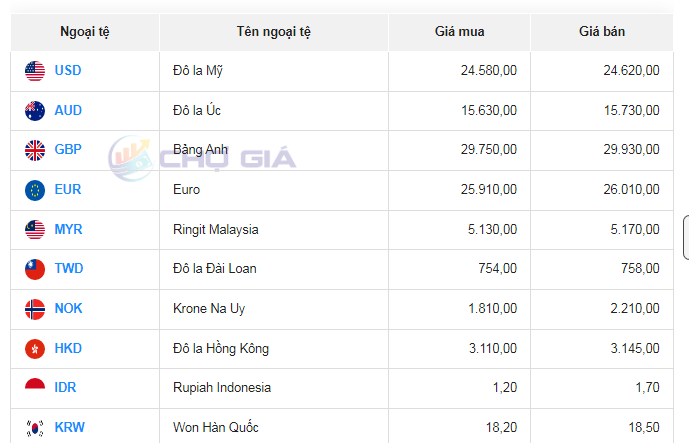Open the GBP currency link
The image size is (689, 443).
(x=68, y=150)
